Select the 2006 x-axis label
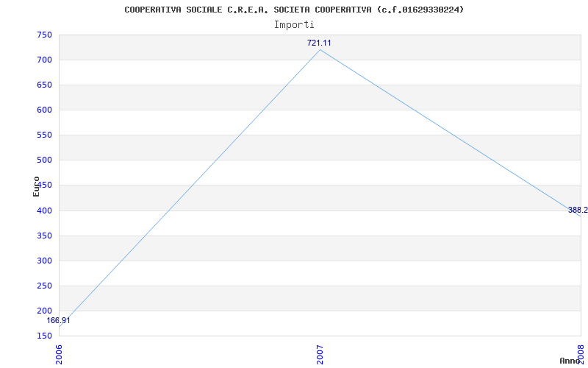 [59, 355]
